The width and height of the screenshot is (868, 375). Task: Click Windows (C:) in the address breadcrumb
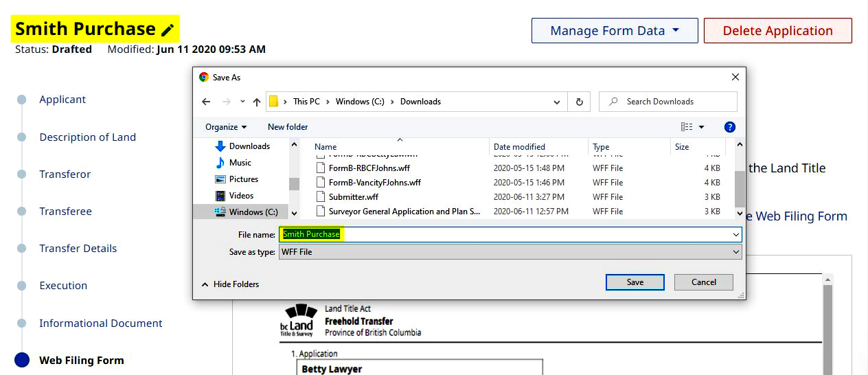click(360, 102)
